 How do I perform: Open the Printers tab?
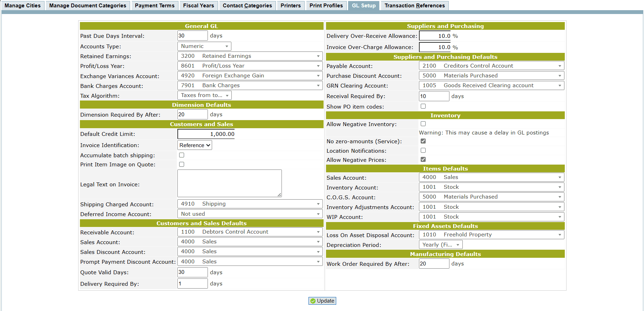(290, 6)
